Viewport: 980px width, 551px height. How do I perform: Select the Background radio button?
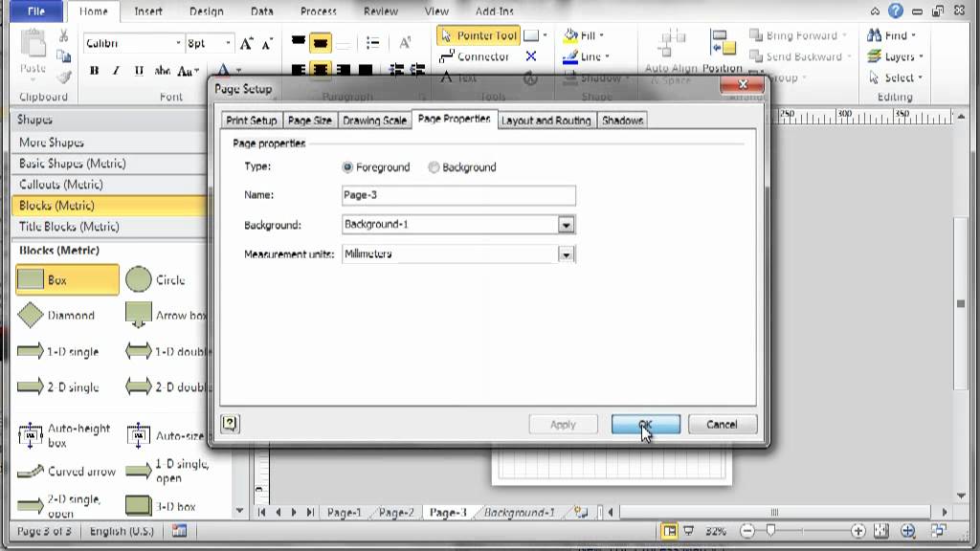(434, 166)
